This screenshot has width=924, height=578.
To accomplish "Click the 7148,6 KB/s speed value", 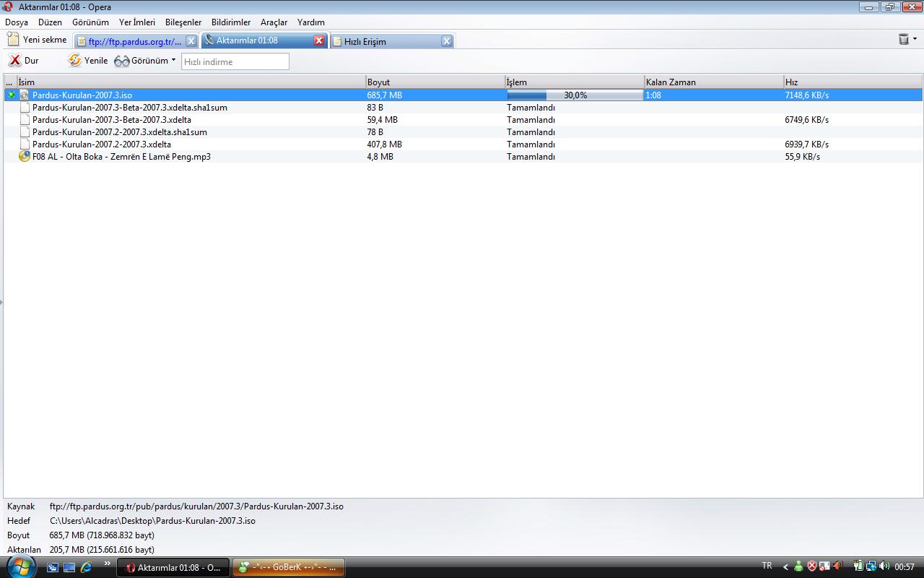I will tap(807, 95).
